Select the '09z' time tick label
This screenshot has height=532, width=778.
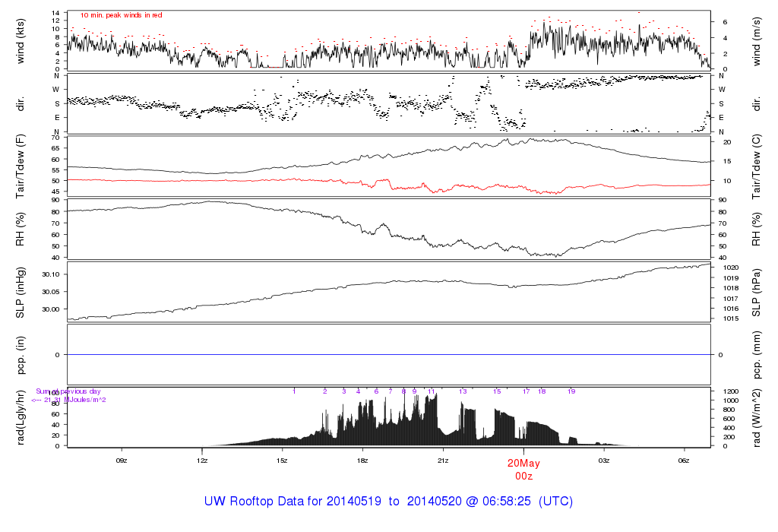pos(122,461)
